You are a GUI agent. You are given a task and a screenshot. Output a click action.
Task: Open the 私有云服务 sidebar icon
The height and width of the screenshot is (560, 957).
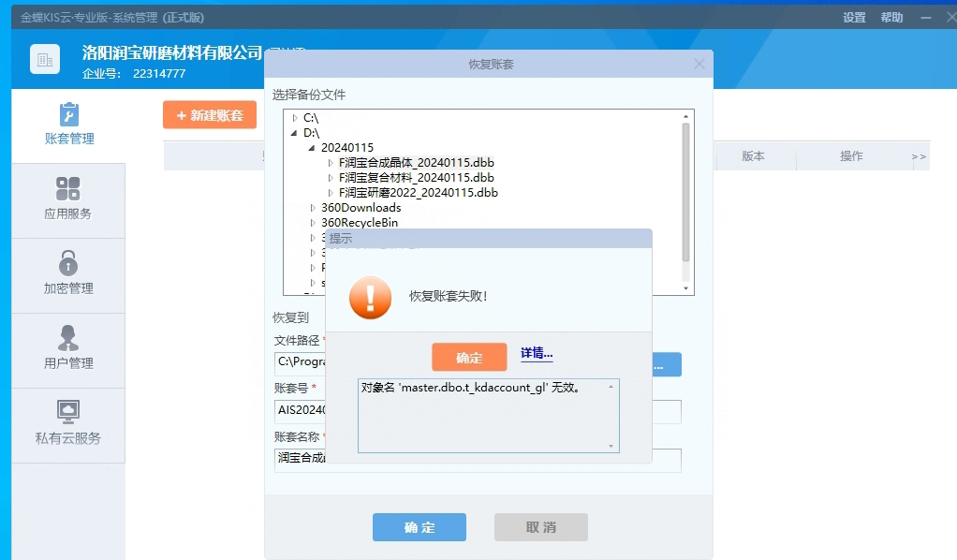68,413
